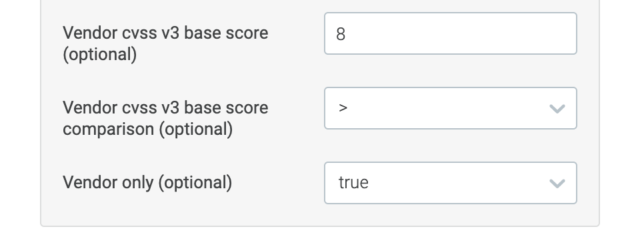Click the chevron icon in Vendor only dropdown

point(557,184)
